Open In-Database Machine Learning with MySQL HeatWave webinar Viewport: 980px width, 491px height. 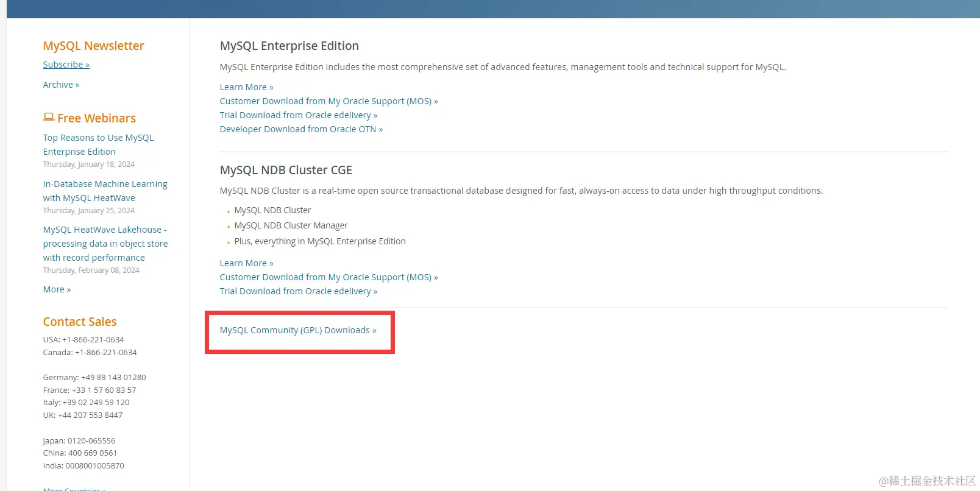tap(105, 191)
